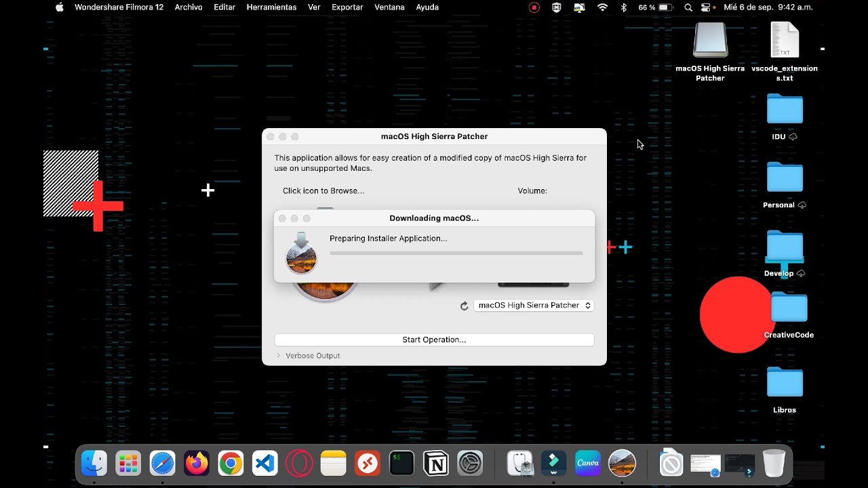Open the Apple menu
The height and width of the screenshot is (488, 868).
[59, 7]
